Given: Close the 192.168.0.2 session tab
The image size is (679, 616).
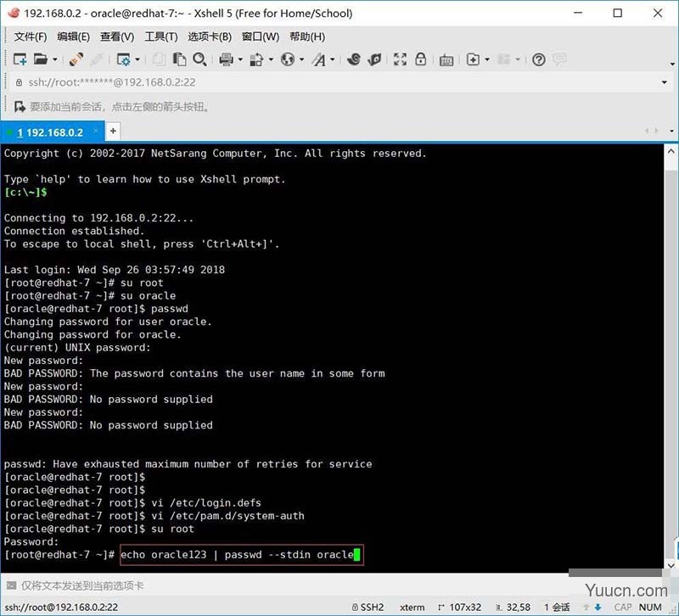Looking at the screenshot, I should [x=96, y=131].
